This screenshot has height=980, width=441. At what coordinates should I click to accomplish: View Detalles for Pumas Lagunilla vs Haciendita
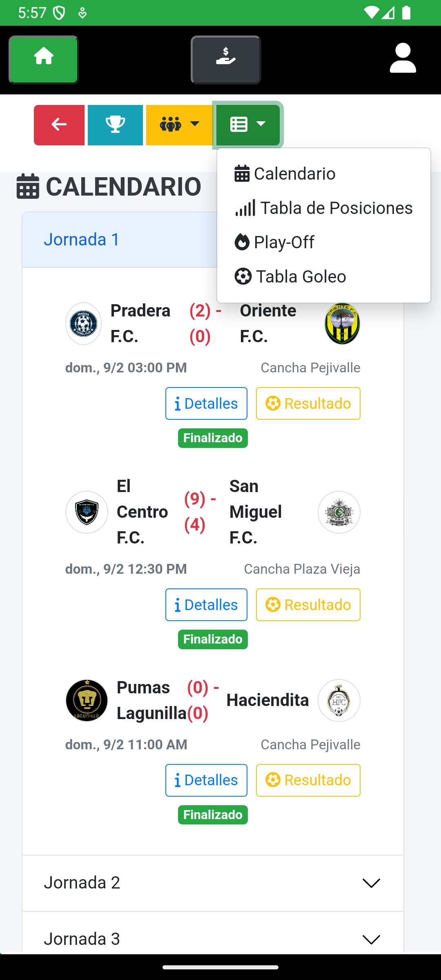point(206,780)
